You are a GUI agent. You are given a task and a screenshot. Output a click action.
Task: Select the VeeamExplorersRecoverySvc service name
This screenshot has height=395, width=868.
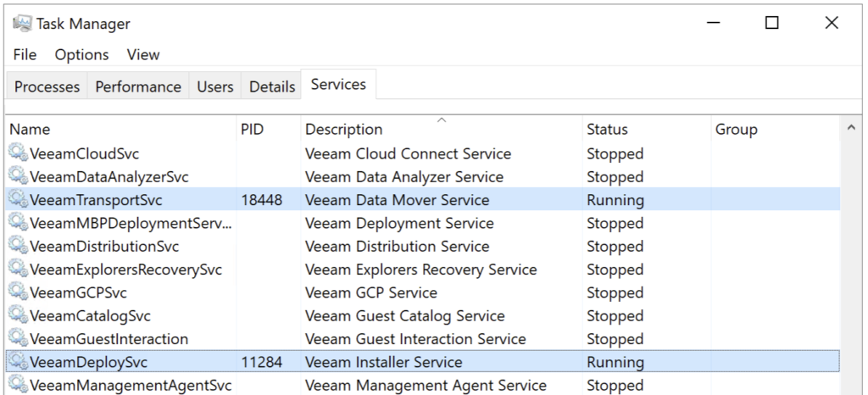pos(125,270)
